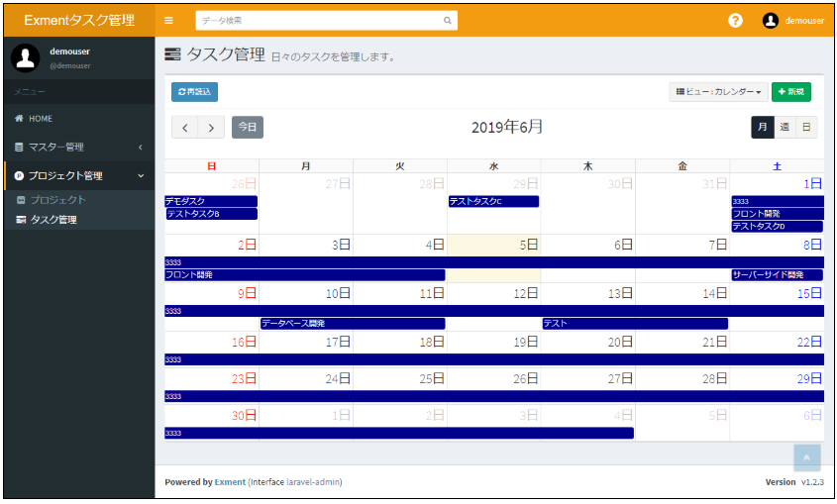Click the 再読込 reload button
Image resolution: width=837 pixels, height=504 pixels.
click(194, 92)
